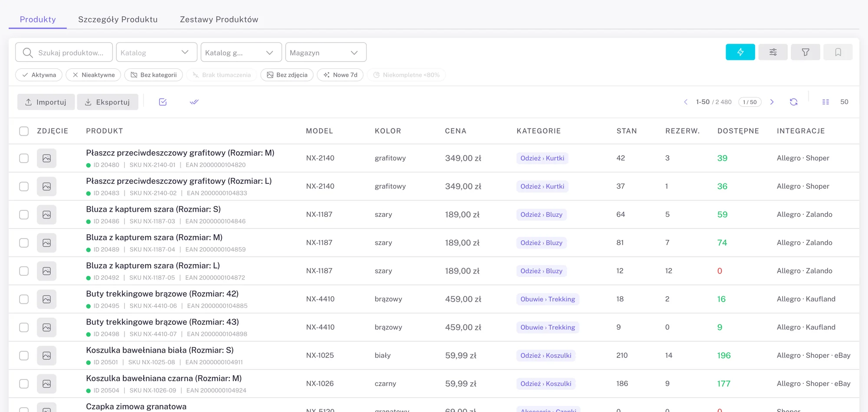Image resolution: width=868 pixels, height=412 pixels.
Task: Click the Importuj button
Action: 46,102
